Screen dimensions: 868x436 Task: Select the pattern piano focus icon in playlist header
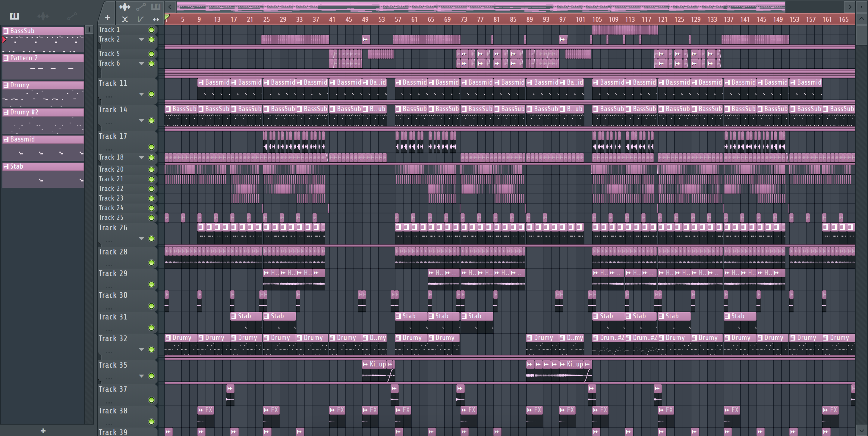[x=156, y=6]
